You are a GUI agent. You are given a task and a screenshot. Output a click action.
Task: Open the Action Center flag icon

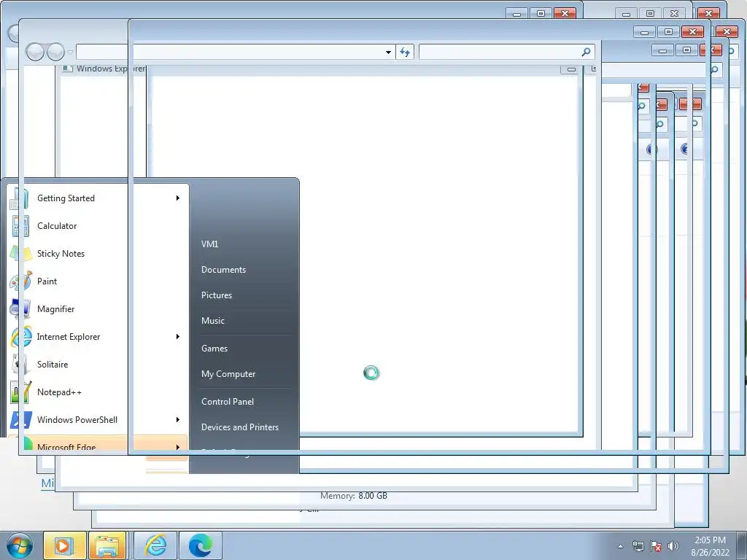pyautogui.click(x=656, y=546)
